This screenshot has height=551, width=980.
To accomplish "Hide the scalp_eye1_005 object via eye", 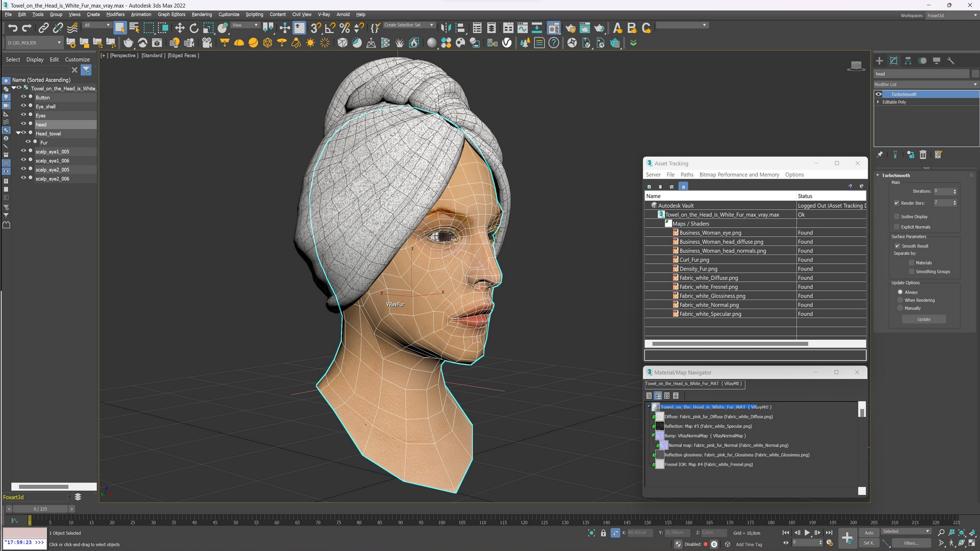I will (23, 151).
